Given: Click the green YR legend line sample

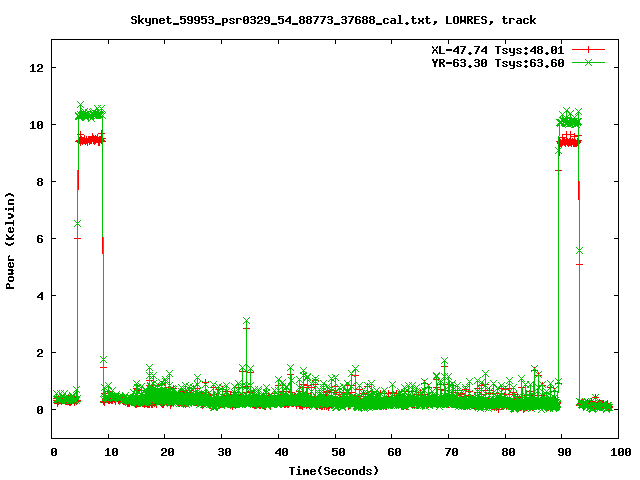Looking at the screenshot, I should click(588, 62).
